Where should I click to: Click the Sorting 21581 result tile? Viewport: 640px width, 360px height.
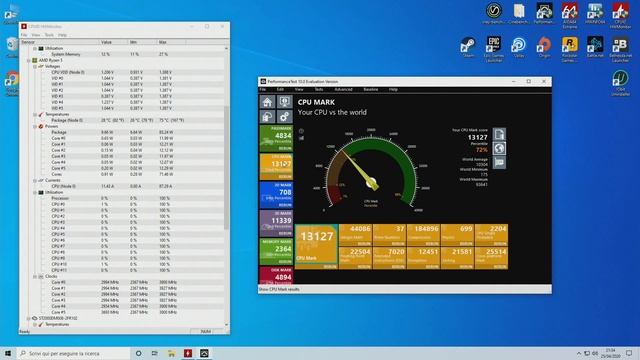(457, 258)
